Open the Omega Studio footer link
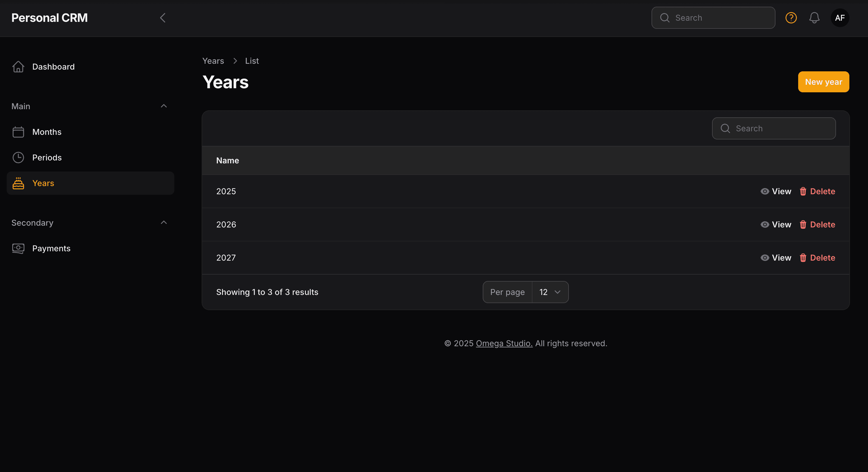The width and height of the screenshot is (868, 472). tap(504, 343)
